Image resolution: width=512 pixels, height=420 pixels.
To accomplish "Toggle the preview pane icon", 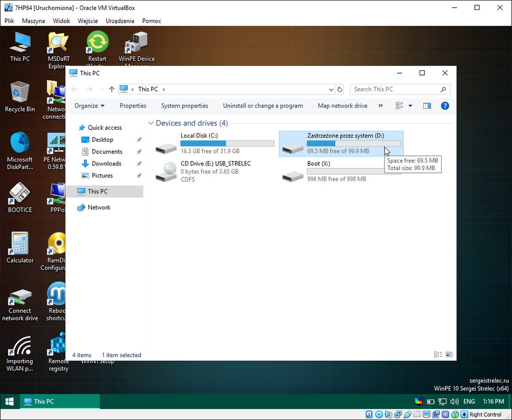I will [x=427, y=106].
